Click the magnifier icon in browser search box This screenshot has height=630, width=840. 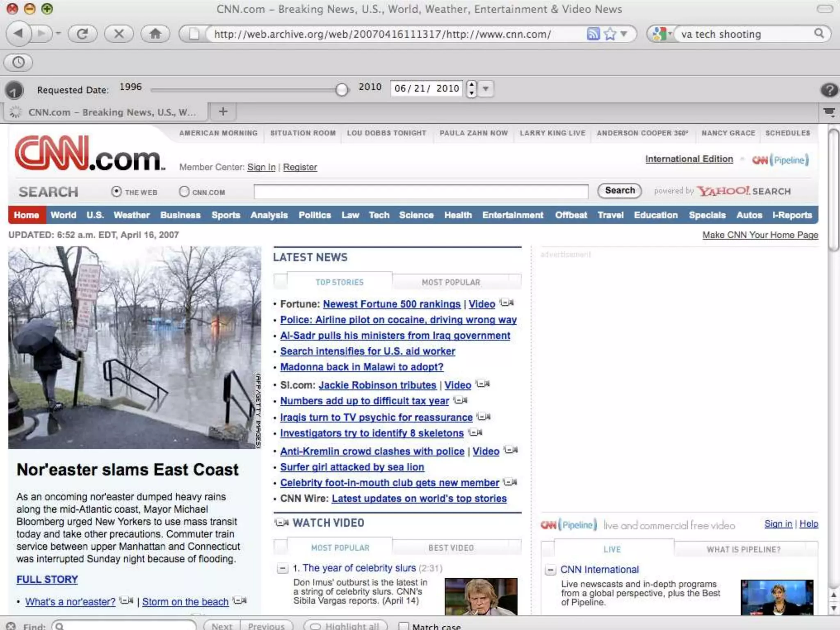tap(819, 34)
